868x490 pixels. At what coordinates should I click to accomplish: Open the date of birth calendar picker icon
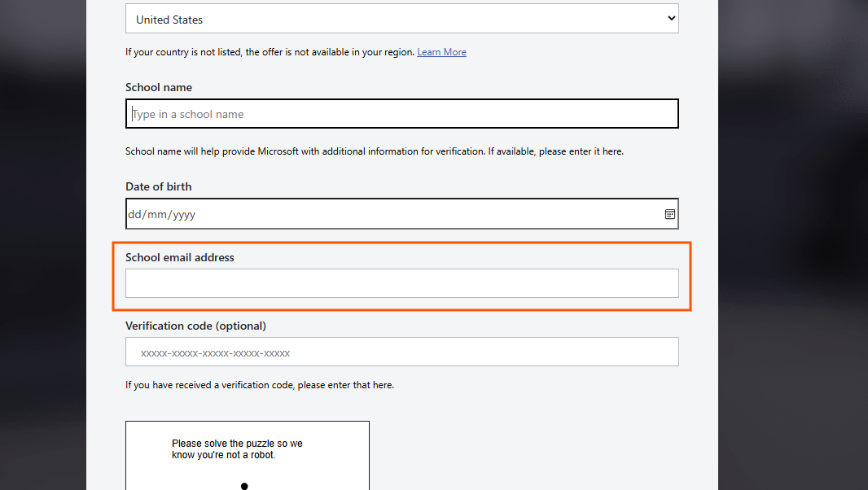[x=670, y=214]
